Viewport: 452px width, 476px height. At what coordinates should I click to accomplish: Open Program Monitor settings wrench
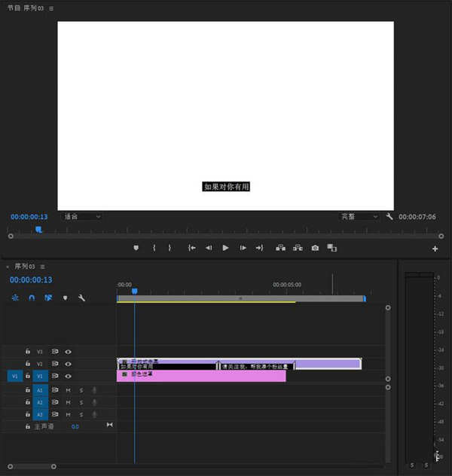point(389,216)
